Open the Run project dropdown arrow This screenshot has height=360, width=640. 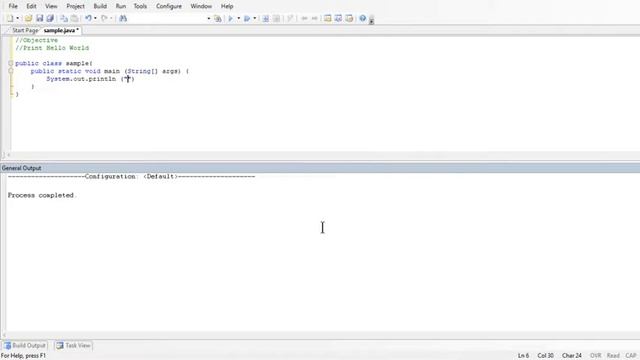(255, 18)
